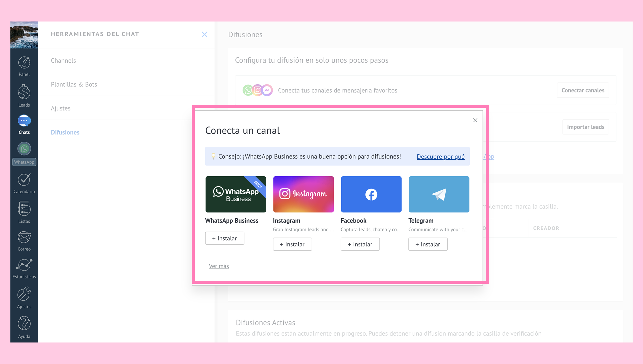Click the Facebook title text
643x364 pixels.
pyautogui.click(x=353, y=221)
